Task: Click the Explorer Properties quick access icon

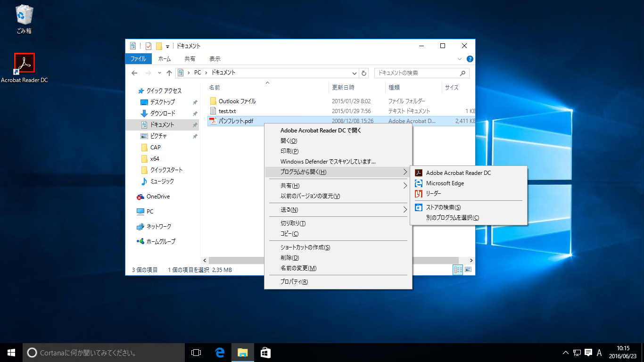Action: click(x=149, y=46)
